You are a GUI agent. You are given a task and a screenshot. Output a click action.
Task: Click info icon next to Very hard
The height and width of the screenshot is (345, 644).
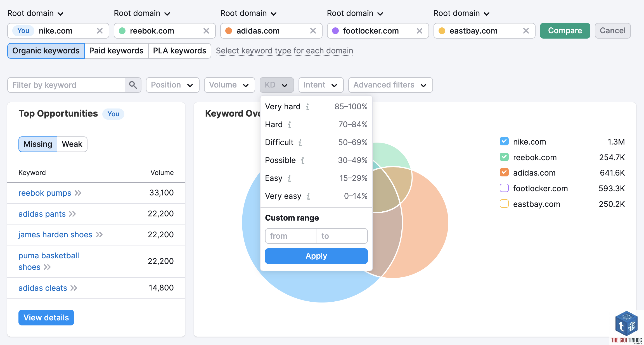[x=307, y=107]
